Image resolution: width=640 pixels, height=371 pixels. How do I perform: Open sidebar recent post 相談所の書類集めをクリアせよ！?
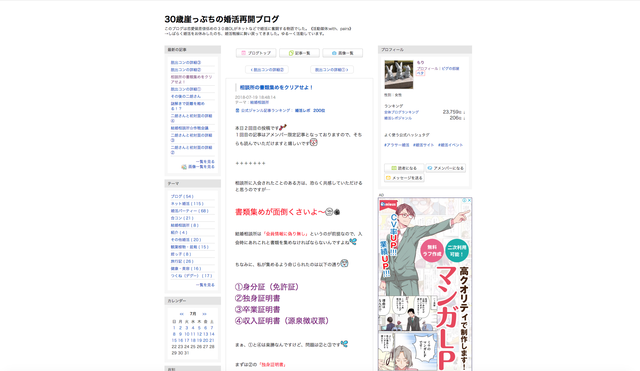[x=191, y=79]
